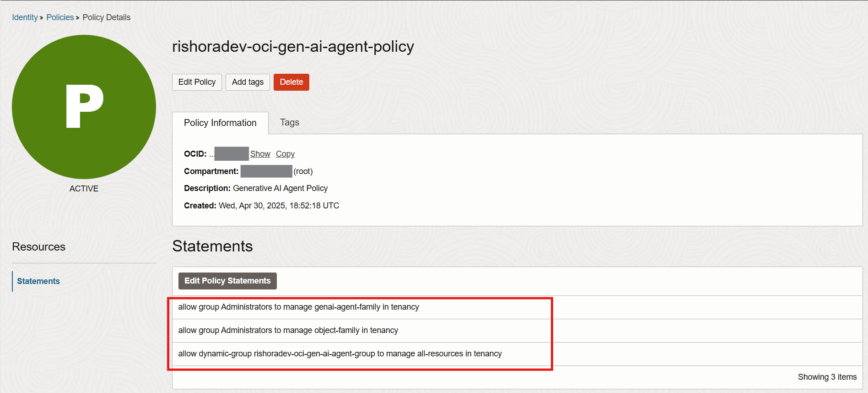This screenshot has width=868, height=393.
Task: Open the Policy Information tab
Action: 220,123
